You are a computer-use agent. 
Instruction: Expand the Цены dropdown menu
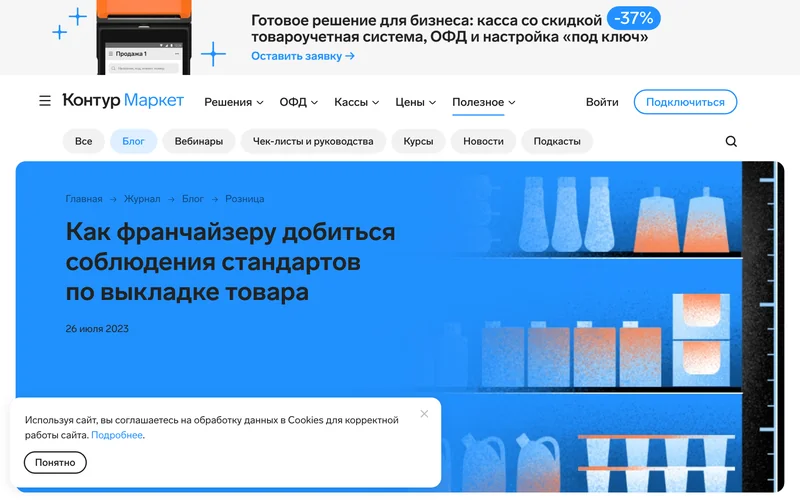[x=415, y=102]
